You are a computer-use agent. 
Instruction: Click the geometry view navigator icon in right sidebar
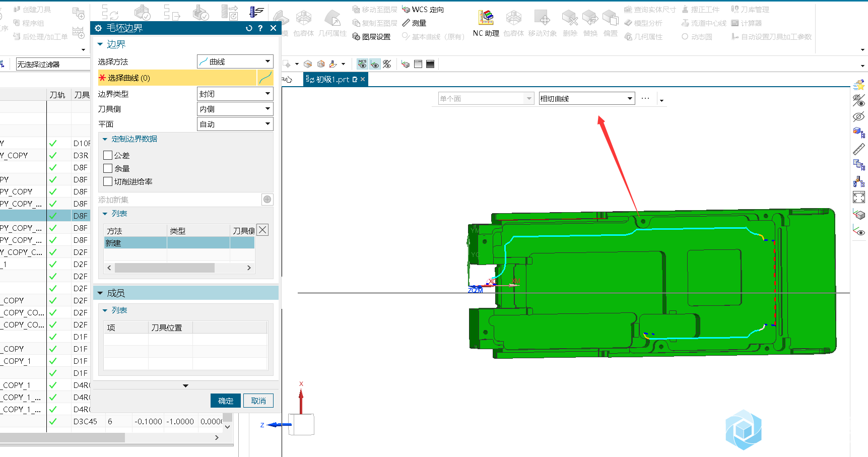(859, 133)
